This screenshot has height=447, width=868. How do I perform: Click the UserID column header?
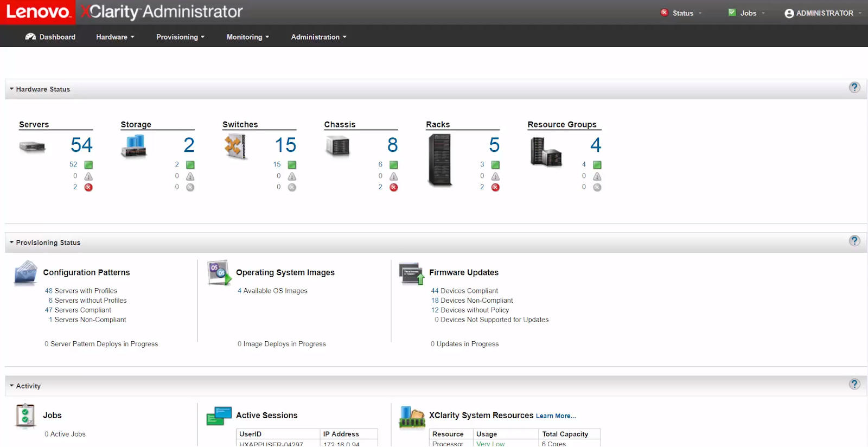pyautogui.click(x=278, y=434)
